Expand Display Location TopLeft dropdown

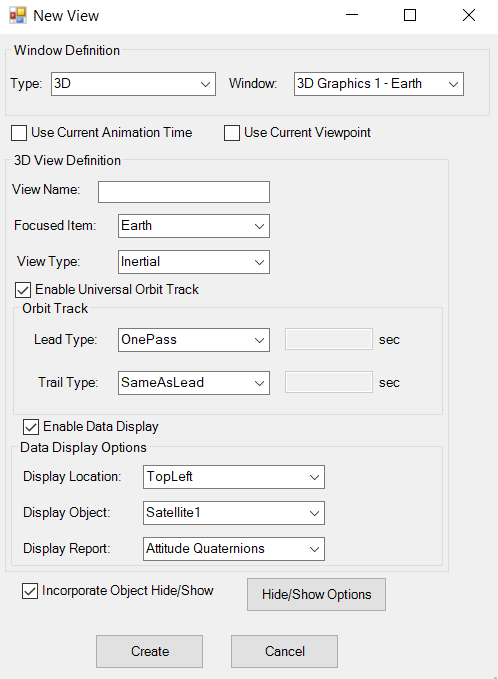(x=234, y=477)
